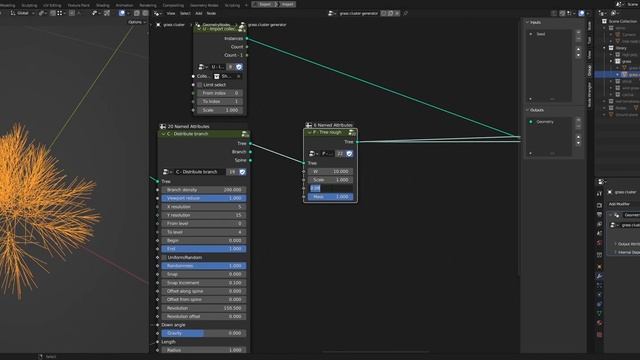Collapse the library collection in Outliner

(x=605, y=48)
